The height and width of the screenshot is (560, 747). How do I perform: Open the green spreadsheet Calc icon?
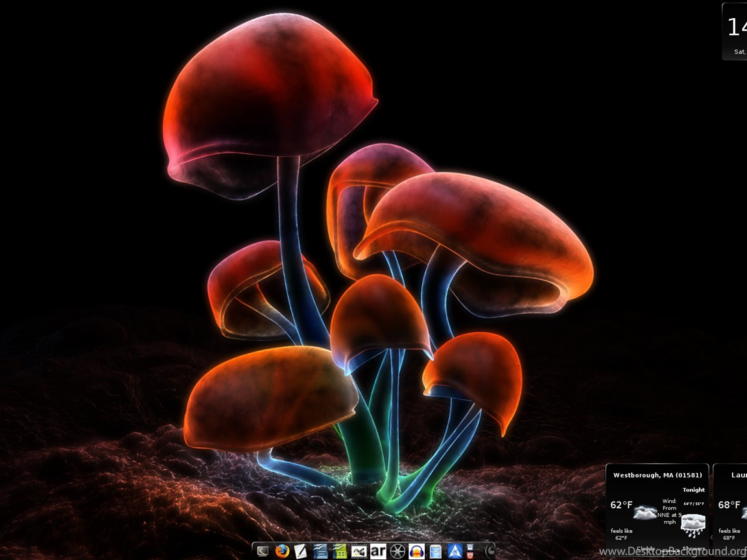[339, 551]
